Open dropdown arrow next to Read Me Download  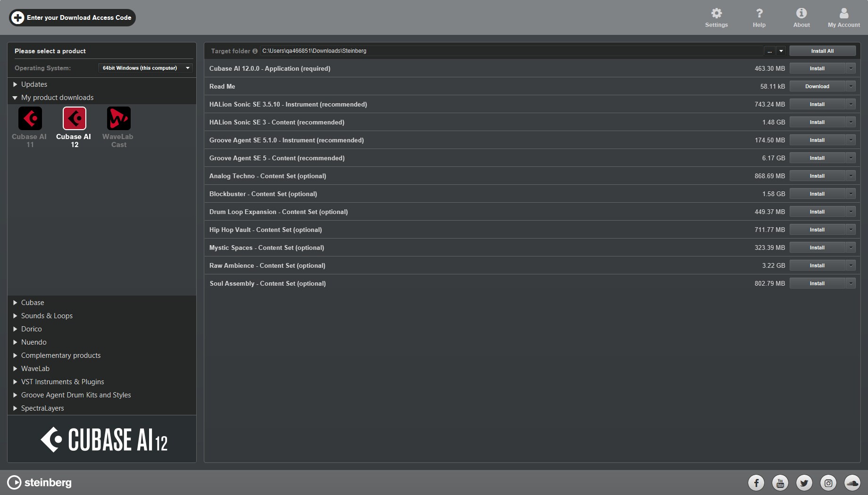[851, 86]
